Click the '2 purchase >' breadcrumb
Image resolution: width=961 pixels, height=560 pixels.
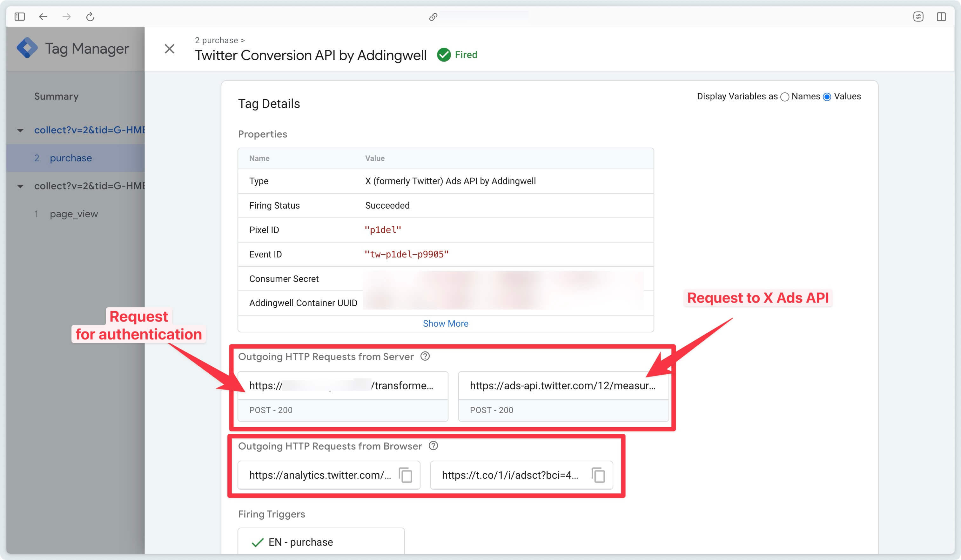click(x=220, y=40)
